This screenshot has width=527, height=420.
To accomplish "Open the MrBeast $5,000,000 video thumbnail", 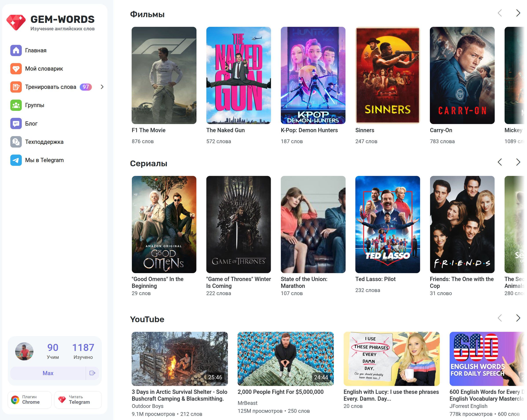I will (x=286, y=359).
